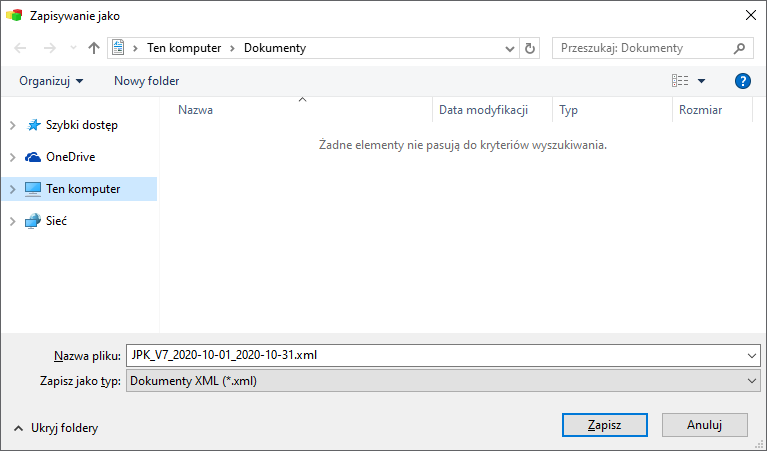Save the file with the Zapisz button
767x451 pixels.
tap(605, 425)
